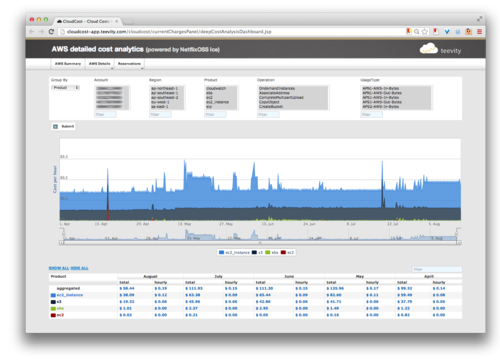Click the ebs row label in table
This screenshot has width=500, height=360.
[60, 308]
